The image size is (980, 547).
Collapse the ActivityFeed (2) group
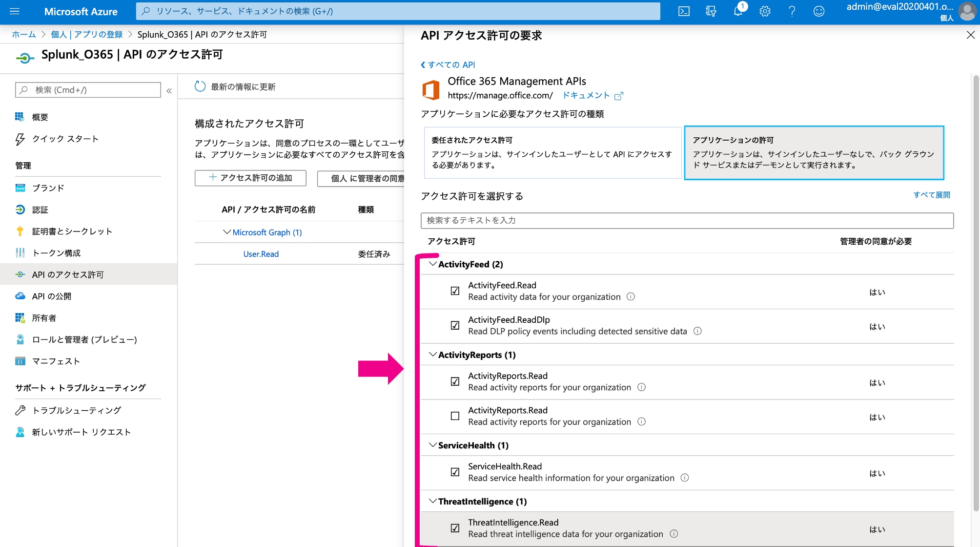point(432,264)
